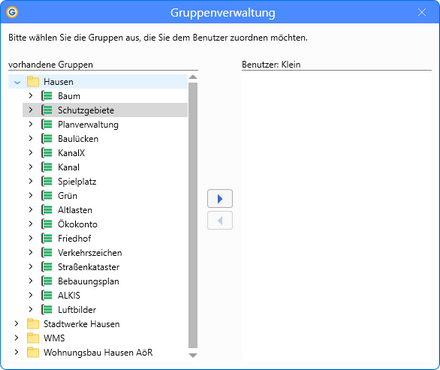The width and height of the screenshot is (440, 370).
Task: Expand the Schutzgebiete group
Action: click(x=31, y=110)
